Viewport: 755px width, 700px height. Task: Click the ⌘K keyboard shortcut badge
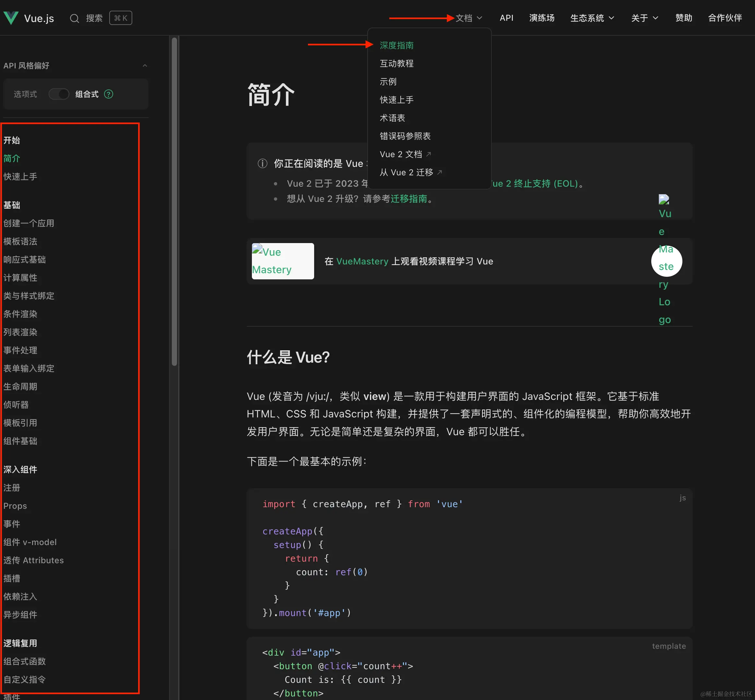(x=121, y=17)
